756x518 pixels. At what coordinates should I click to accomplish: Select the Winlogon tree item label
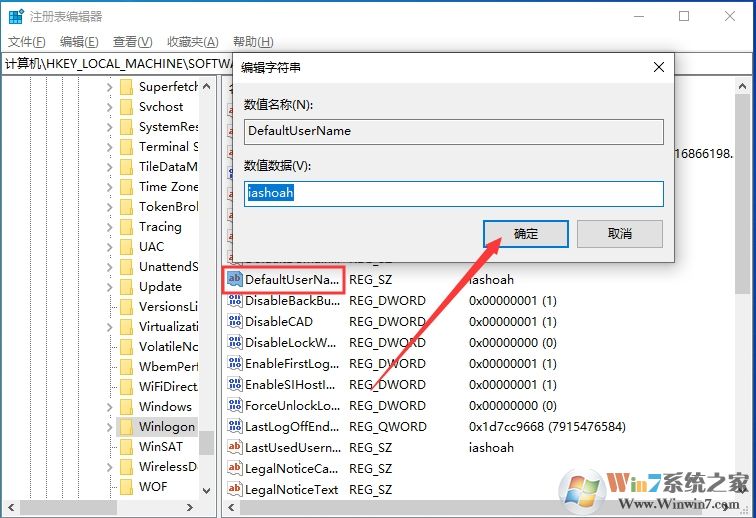click(167, 427)
